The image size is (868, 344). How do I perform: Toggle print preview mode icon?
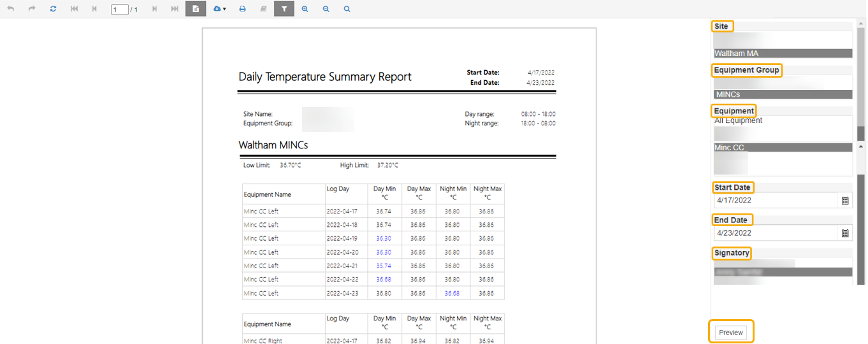(x=196, y=9)
